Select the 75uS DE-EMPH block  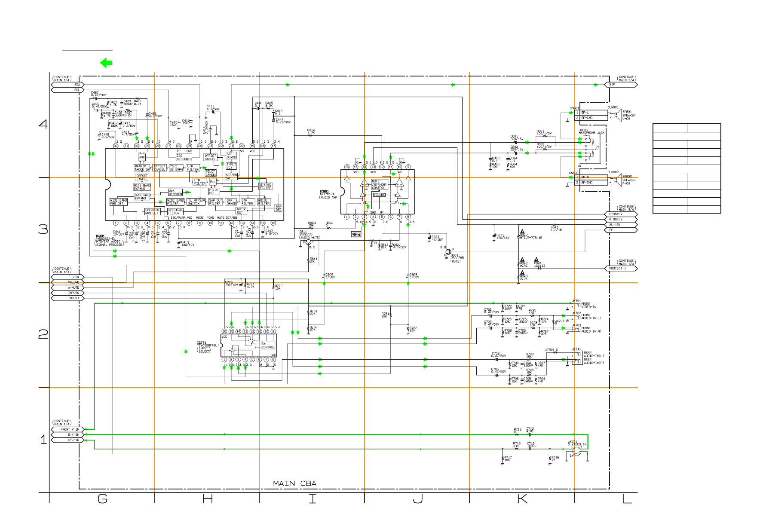click(176, 168)
